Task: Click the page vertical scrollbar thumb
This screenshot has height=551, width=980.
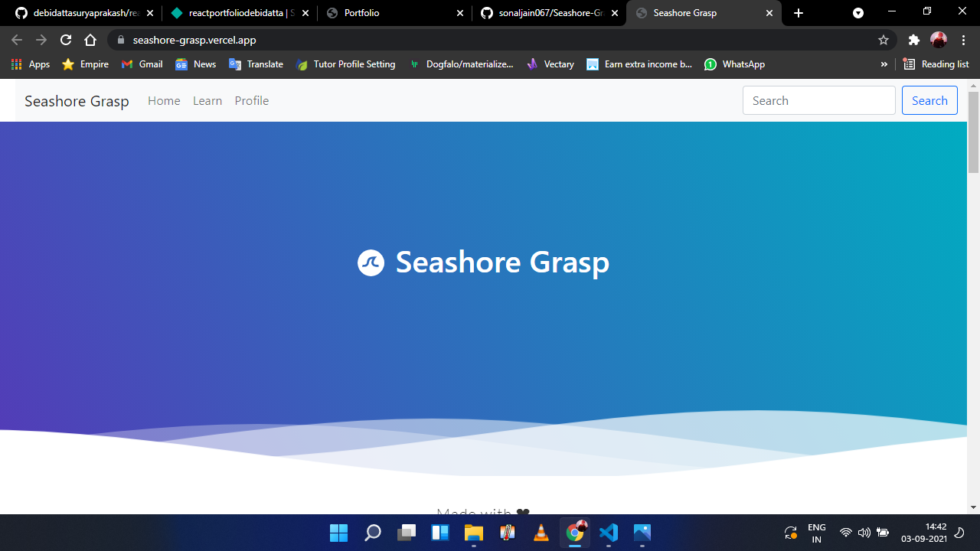Action: [x=973, y=132]
